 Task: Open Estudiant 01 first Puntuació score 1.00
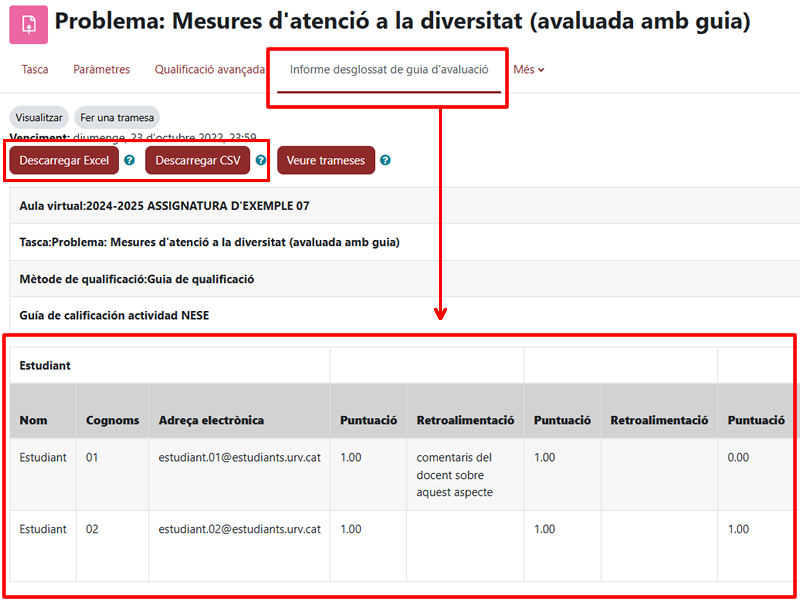coord(350,457)
